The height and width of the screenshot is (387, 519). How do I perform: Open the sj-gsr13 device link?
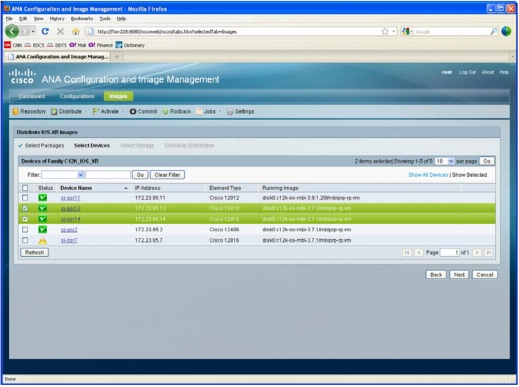coord(70,208)
